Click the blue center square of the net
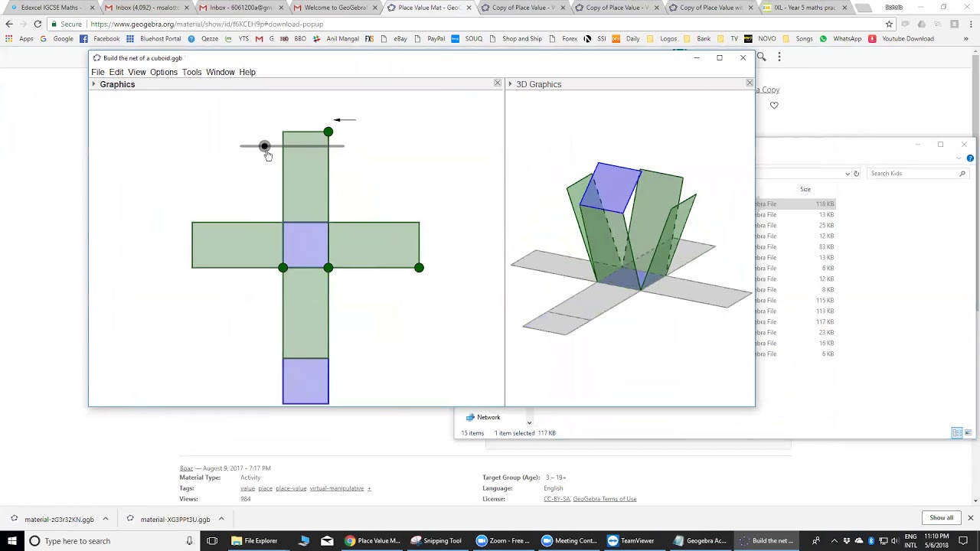Viewport: 980px width, 551px height. click(305, 245)
